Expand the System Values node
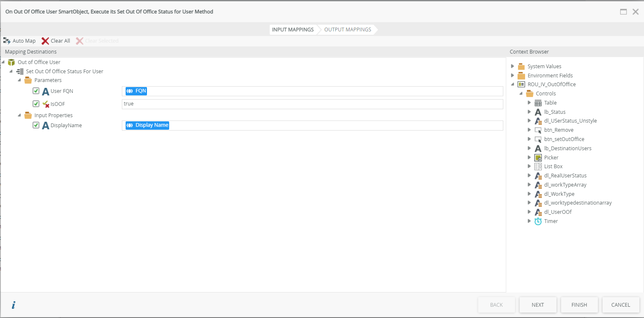Screen dimensions: 644x318 click(x=513, y=66)
